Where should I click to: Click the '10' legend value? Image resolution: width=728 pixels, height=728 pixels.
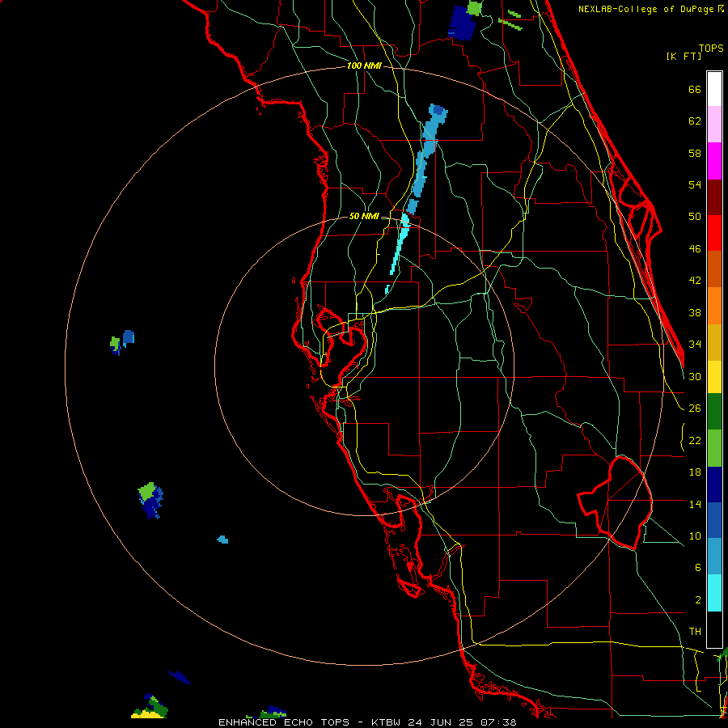[695, 536]
